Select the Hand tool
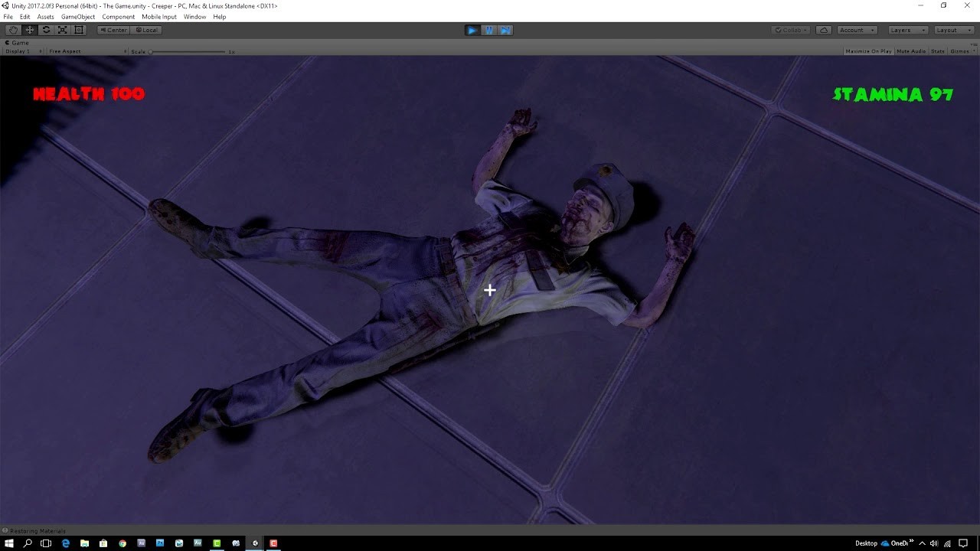The width and height of the screenshot is (980, 551). pyautogui.click(x=13, y=30)
